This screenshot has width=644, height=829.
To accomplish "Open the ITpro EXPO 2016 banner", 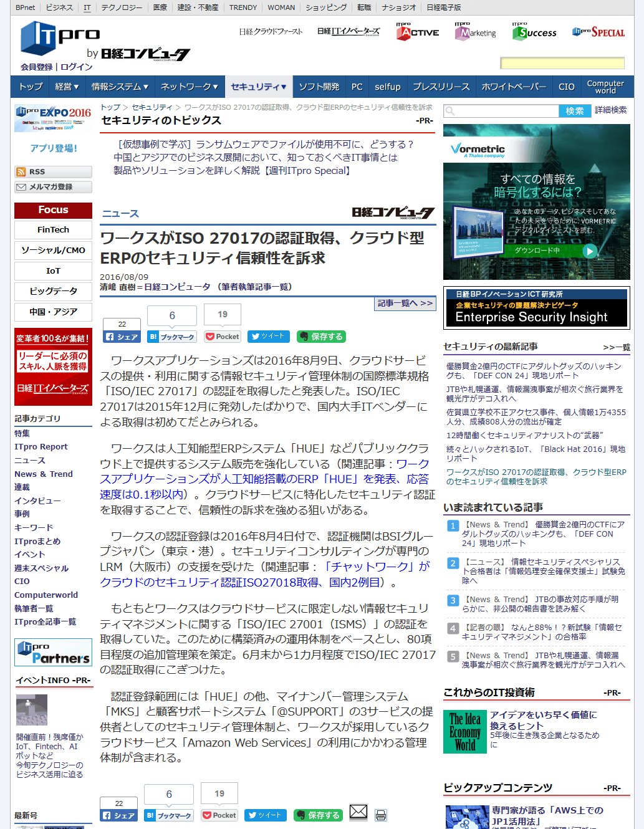I will [53, 118].
